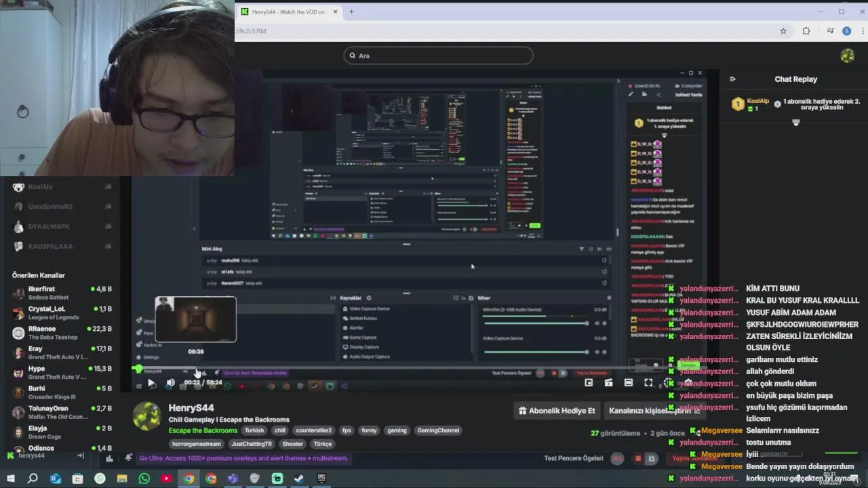868x488 pixels.
Task: Select the Turkish tag
Action: (x=254, y=430)
